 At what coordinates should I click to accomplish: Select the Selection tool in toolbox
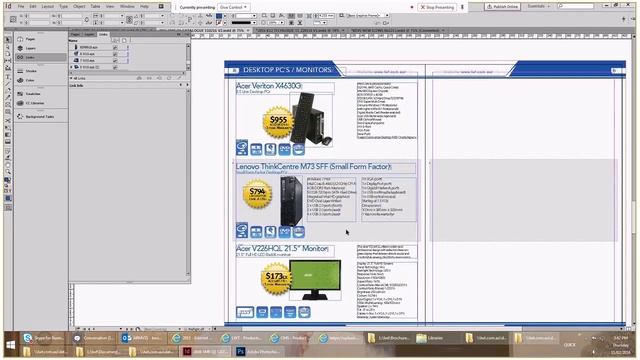8,40
